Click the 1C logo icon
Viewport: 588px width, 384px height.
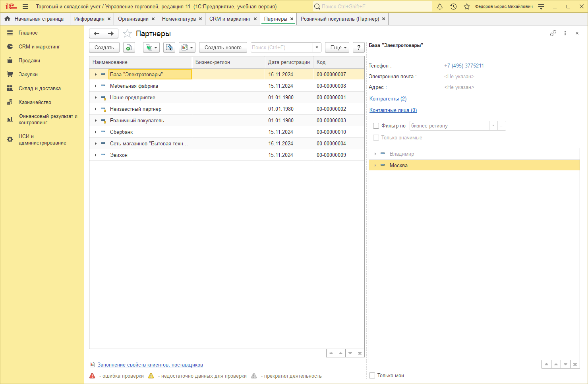[x=11, y=6]
